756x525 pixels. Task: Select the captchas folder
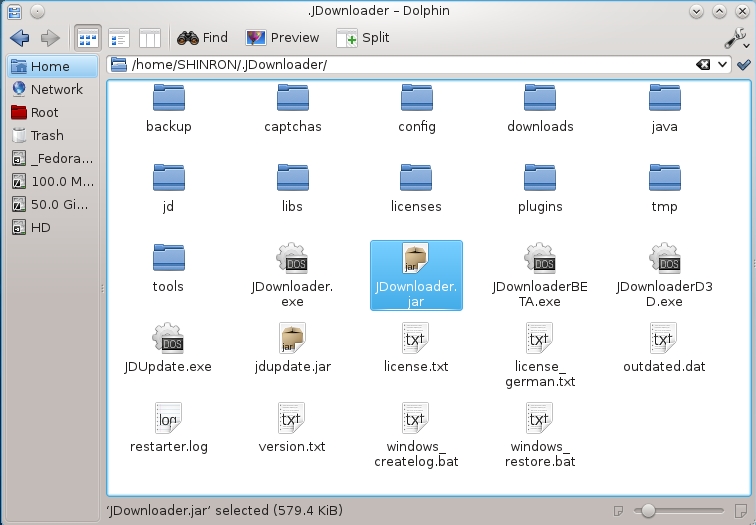coord(293,109)
